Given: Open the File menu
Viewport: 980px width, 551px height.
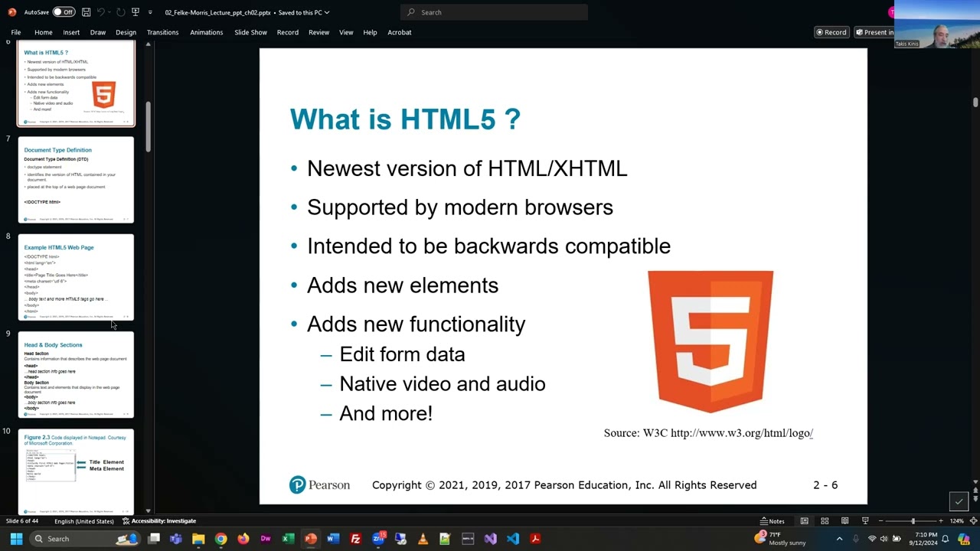Looking at the screenshot, I should [x=16, y=32].
